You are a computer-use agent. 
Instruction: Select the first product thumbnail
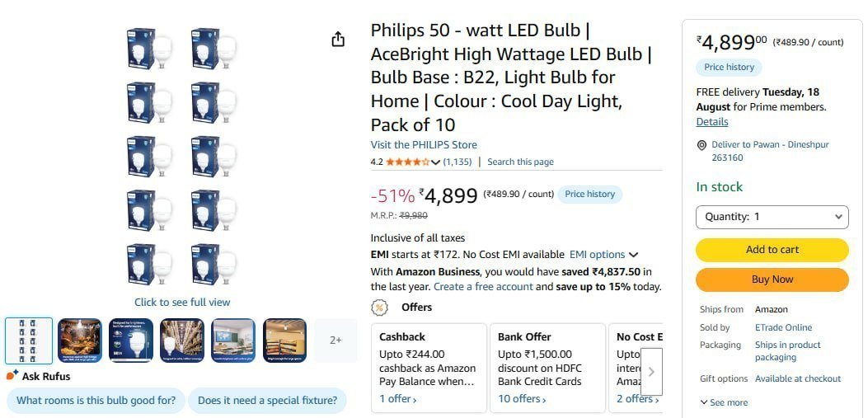click(x=29, y=341)
